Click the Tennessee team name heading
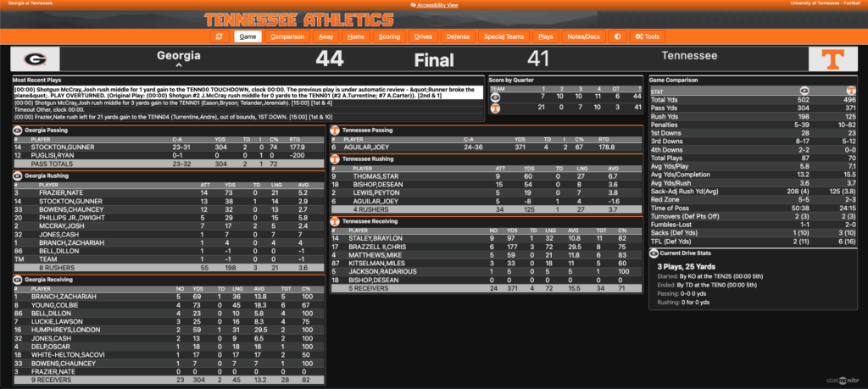Viewport: 868px width, 389px height. (690, 55)
